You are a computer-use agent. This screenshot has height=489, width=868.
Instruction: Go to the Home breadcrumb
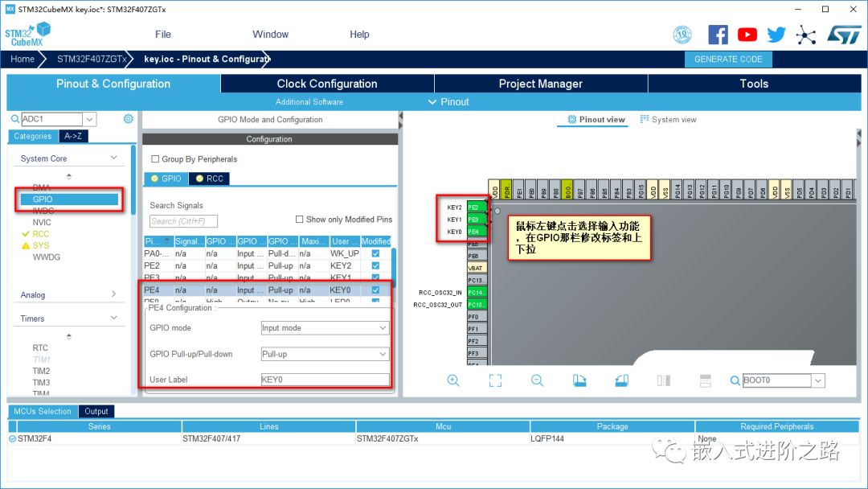pos(23,60)
